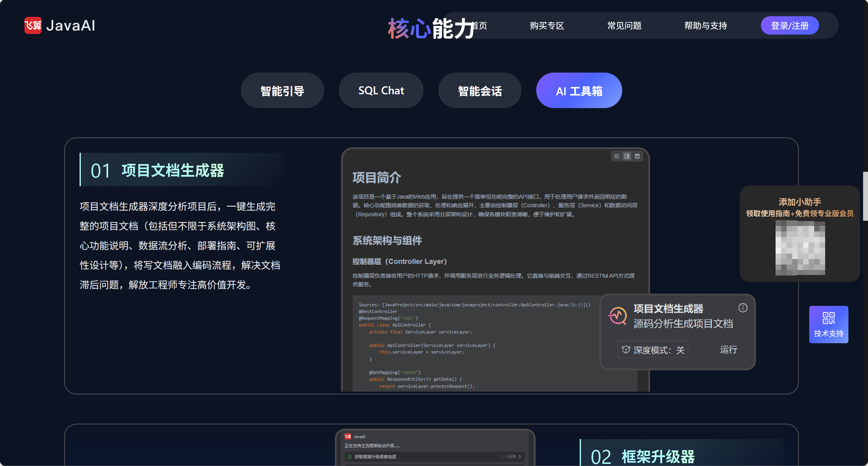
Task: Expand the 获取框架升级信息完成 row chevron
Action: click(x=520, y=457)
